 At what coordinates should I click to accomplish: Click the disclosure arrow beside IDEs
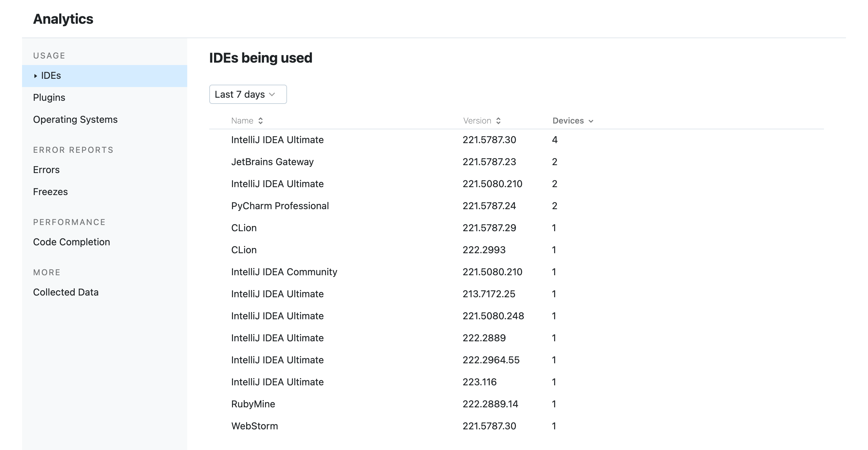36,76
